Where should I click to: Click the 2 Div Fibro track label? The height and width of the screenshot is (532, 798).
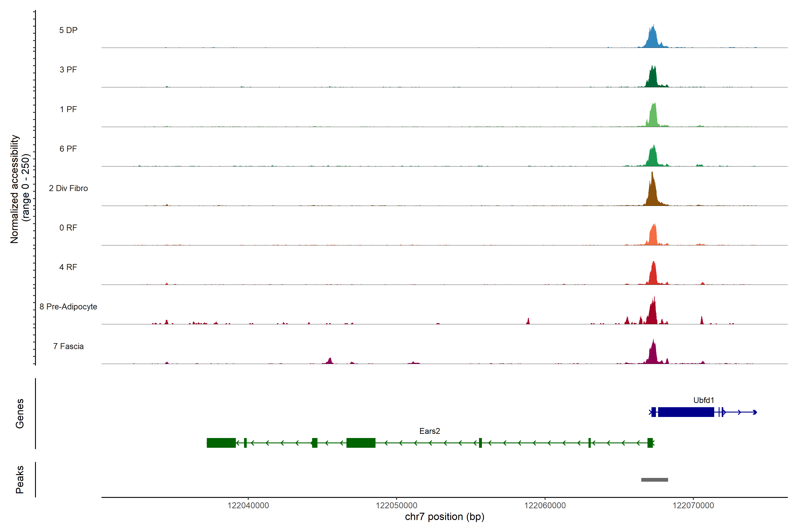pos(68,188)
